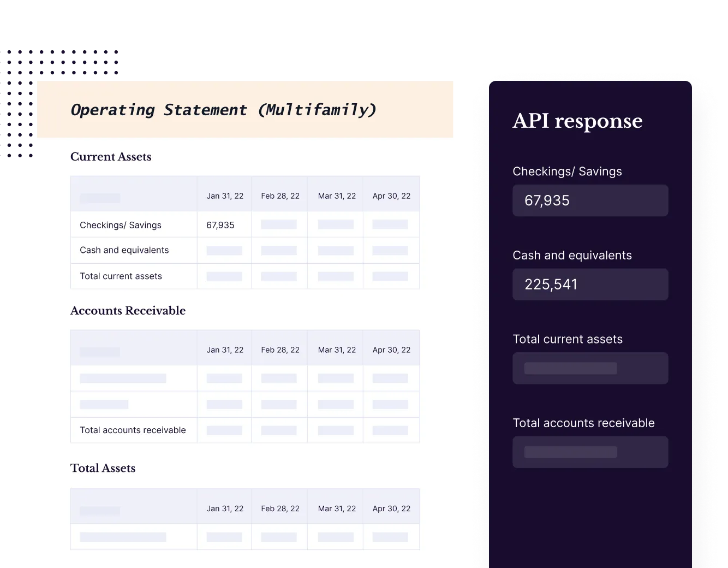Click the API response panel heading
The width and height of the screenshot is (728, 568).
[x=577, y=121]
